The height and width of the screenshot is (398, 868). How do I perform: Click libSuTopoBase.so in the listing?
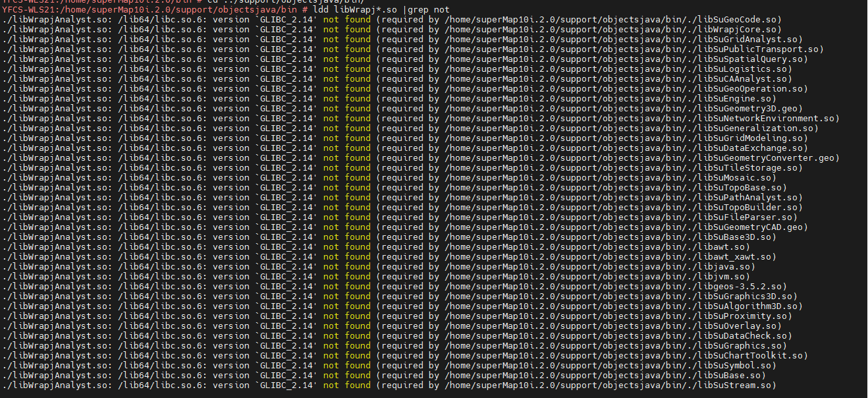tap(740, 188)
